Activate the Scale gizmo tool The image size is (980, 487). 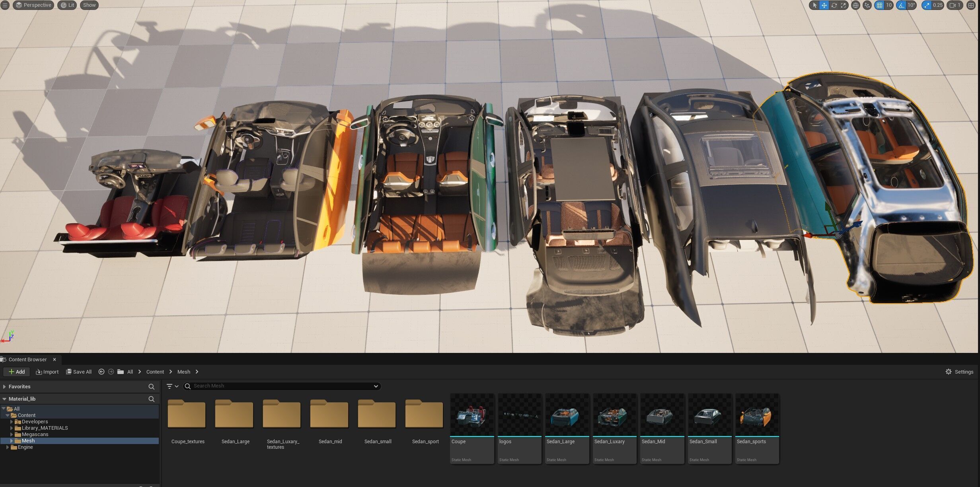[x=843, y=5]
